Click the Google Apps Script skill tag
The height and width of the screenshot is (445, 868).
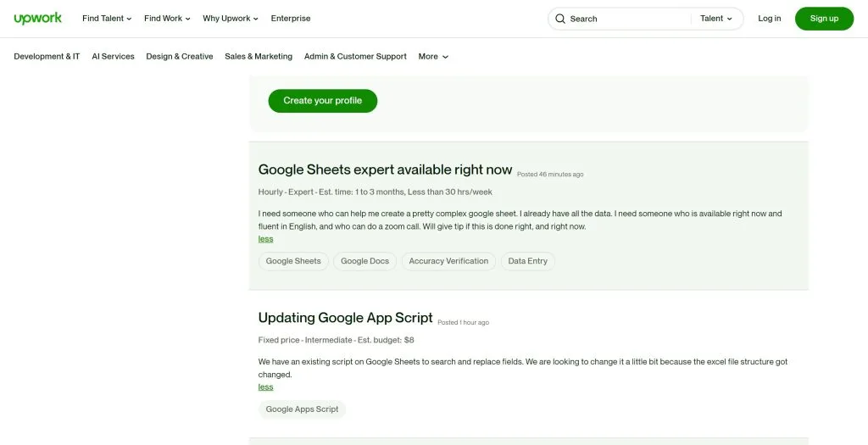pos(303,409)
